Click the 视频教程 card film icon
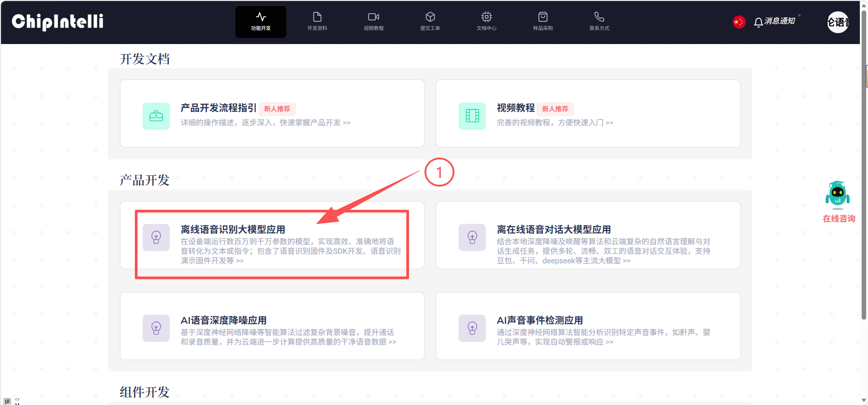 coord(472,116)
